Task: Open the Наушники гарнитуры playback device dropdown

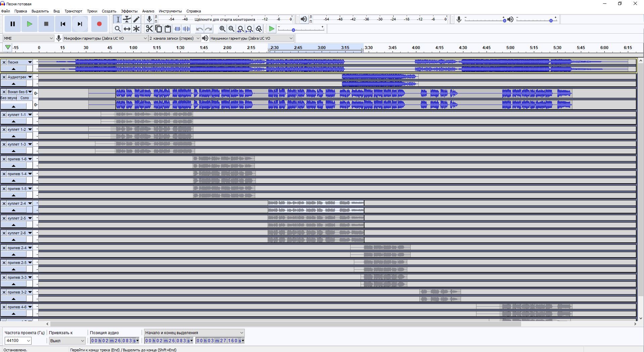Action: coord(252,38)
